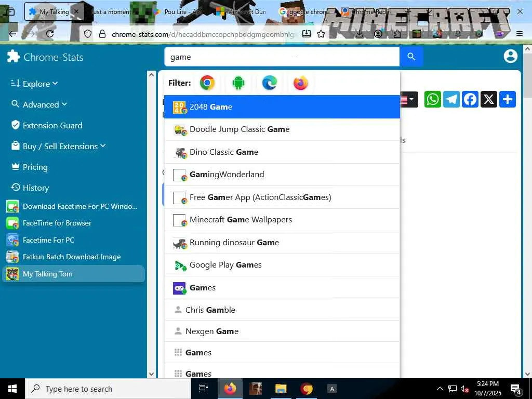Open Fatkun Batch Download Image entry
Image resolution: width=532 pixels, height=399 pixels.
pos(63,257)
